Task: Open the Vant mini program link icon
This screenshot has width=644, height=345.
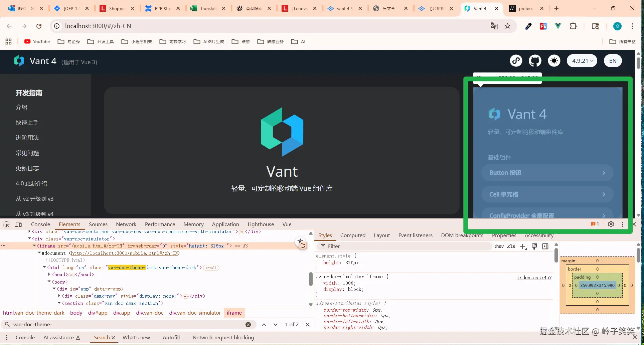Action: coord(516,61)
